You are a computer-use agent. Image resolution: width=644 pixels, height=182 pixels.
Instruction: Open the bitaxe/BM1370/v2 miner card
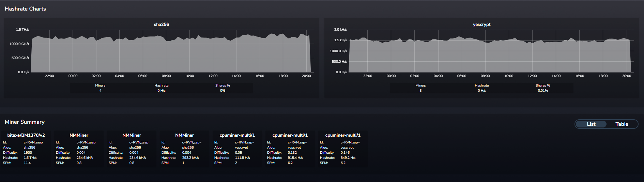point(26,135)
